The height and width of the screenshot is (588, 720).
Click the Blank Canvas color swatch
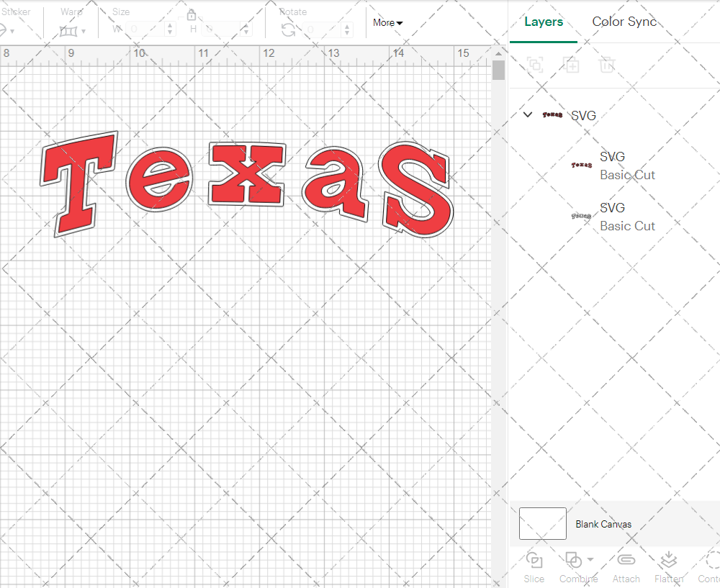542,524
